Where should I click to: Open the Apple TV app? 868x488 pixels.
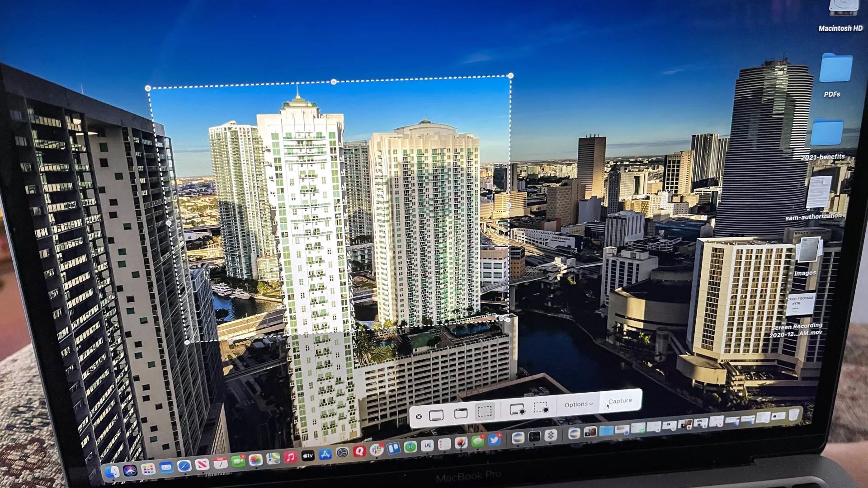[x=307, y=456]
